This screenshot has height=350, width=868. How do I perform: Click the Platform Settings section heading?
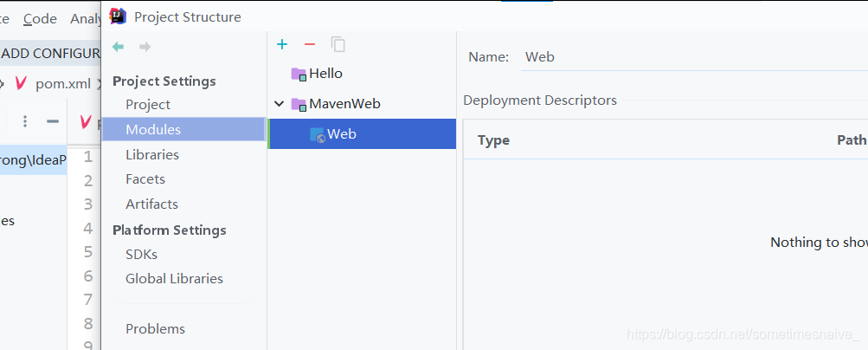coord(170,230)
